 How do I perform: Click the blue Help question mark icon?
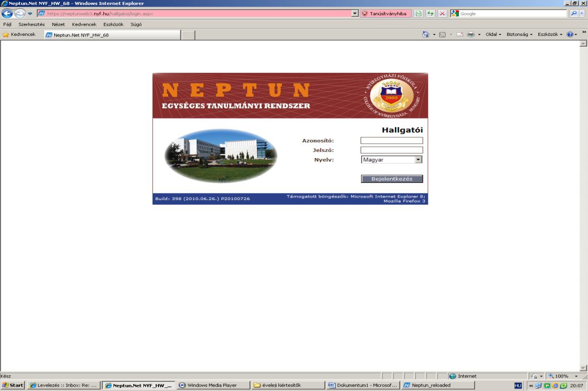570,34
